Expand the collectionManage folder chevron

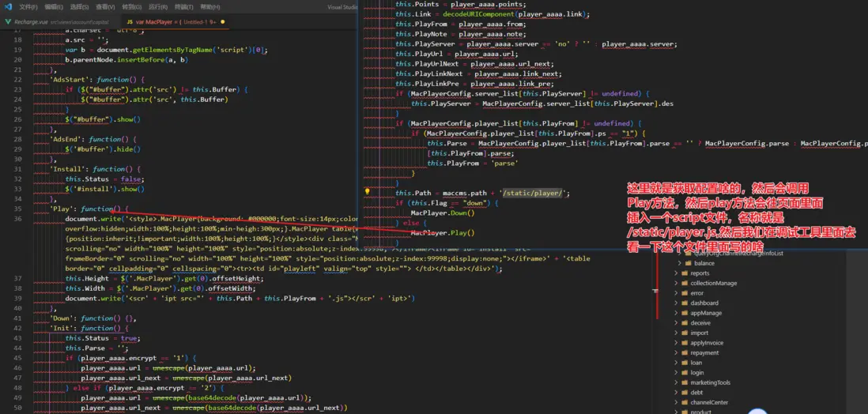(x=675, y=284)
